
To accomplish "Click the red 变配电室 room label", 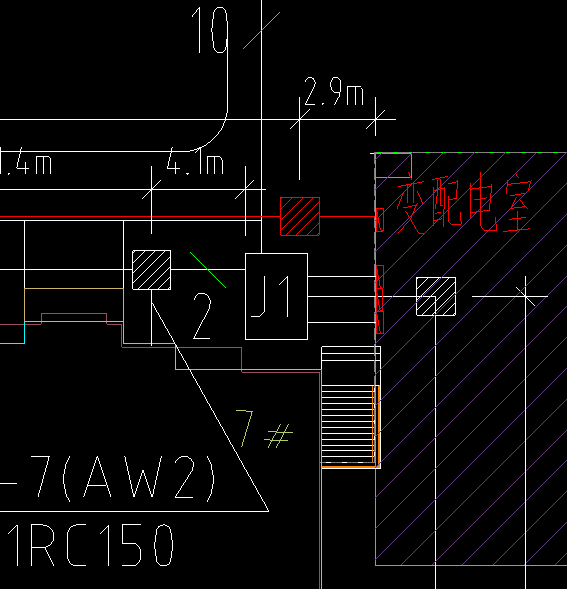I will tap(464, 203).
